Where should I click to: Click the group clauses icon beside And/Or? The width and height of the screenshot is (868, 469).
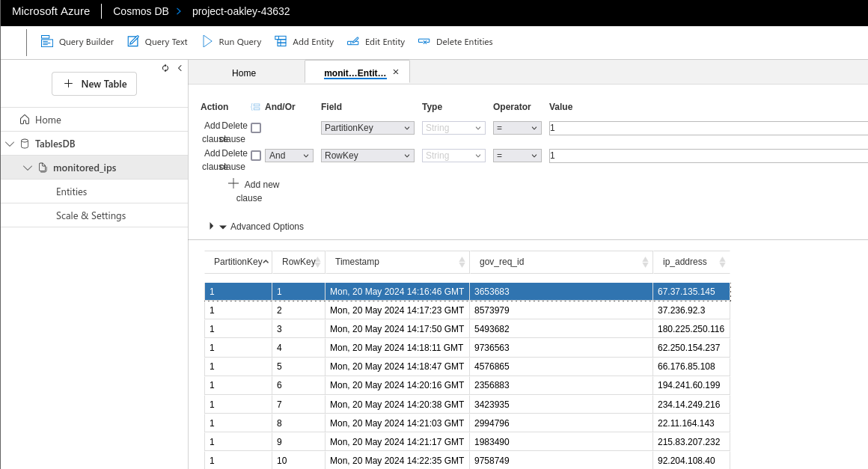(255, 107)
